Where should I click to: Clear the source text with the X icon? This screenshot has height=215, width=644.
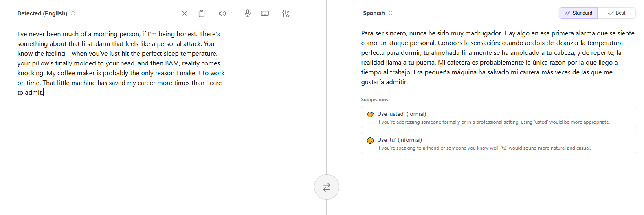tap(185, 13)
